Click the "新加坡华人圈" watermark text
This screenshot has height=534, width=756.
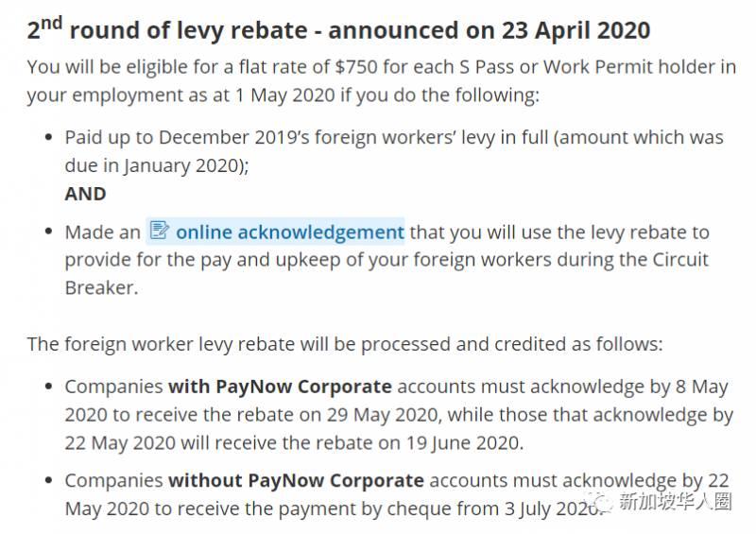coord(675,502)
